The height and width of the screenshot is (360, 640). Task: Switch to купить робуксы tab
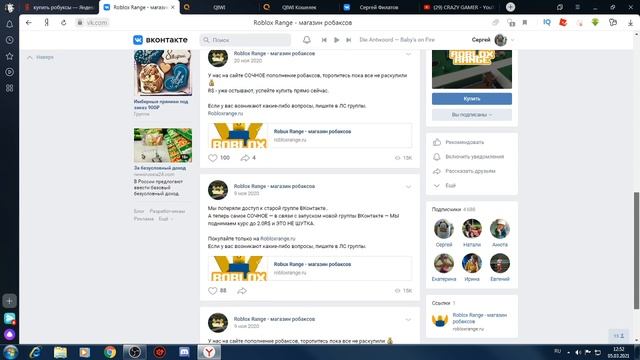click(60, 7)
